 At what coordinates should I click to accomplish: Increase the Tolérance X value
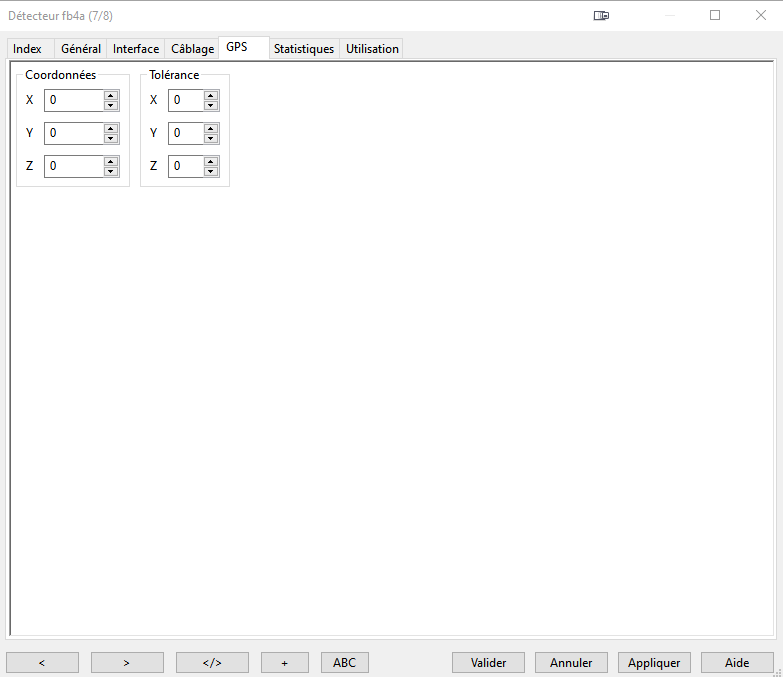pos(211,96)
